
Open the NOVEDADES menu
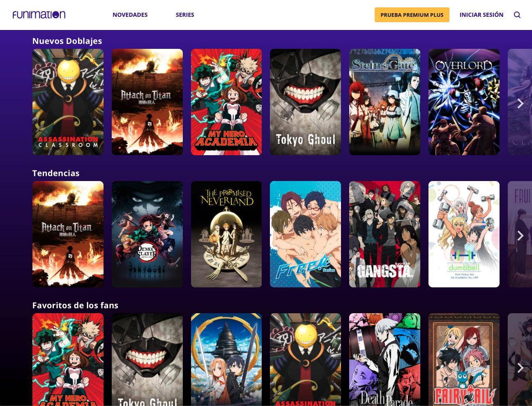pyautogui.click(x=130, y=15)
